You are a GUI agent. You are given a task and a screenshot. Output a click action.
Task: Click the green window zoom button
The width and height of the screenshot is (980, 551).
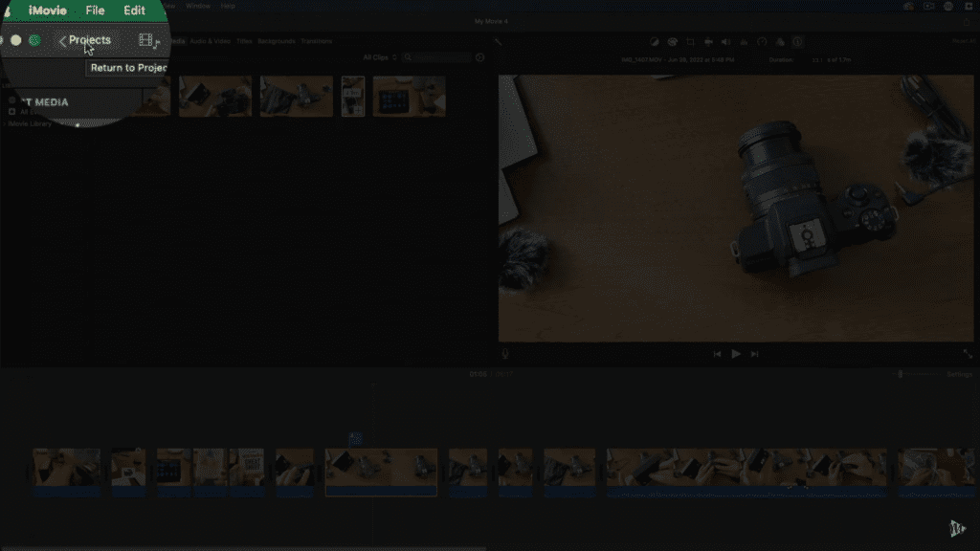click(x=35, y=40)
